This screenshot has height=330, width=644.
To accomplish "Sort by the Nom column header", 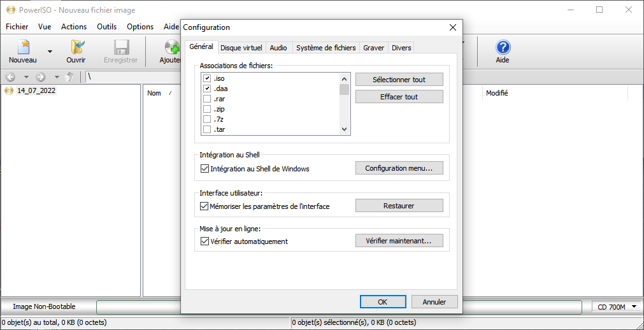I will (x=154, y=93).
